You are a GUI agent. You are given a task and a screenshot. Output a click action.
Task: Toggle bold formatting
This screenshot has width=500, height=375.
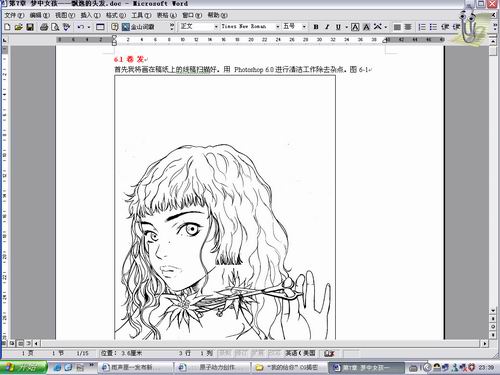316,27
